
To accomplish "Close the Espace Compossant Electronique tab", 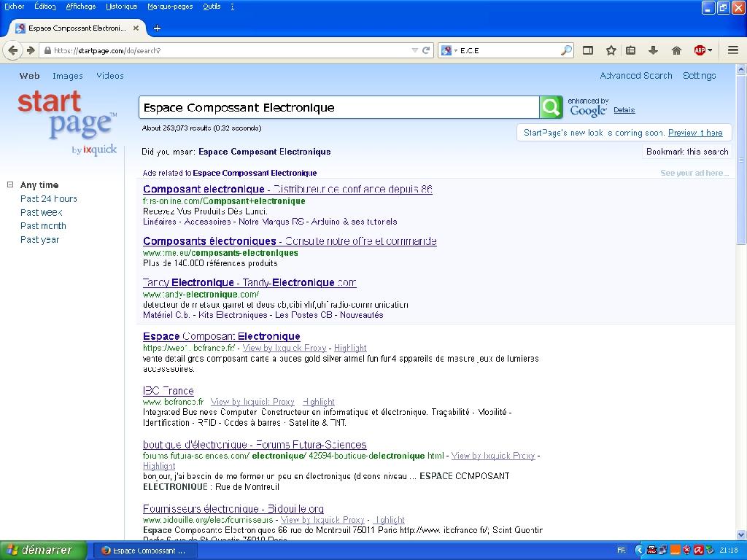I will pyautogui.click(x=136, y=28).
